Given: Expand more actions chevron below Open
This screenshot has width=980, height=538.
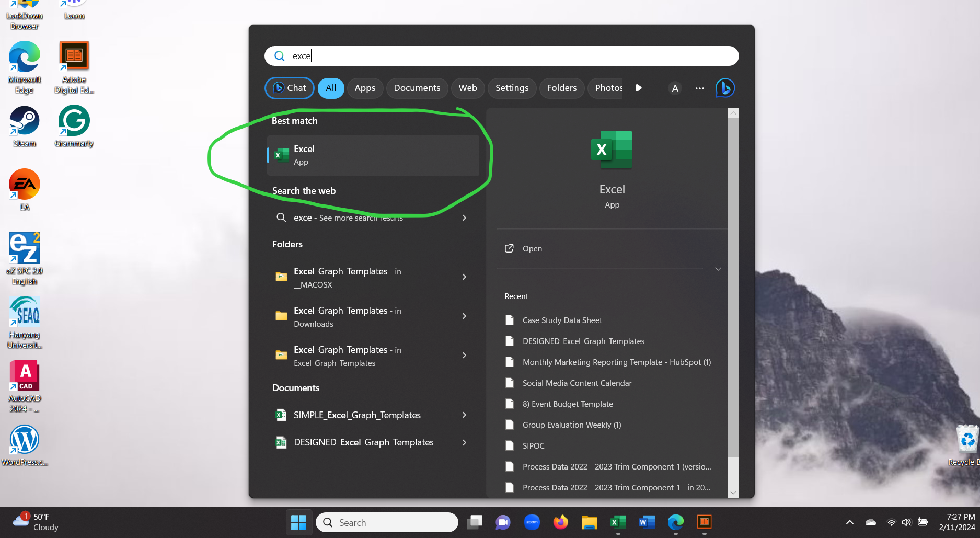Looking at the screenshot, I should (718, 269).
